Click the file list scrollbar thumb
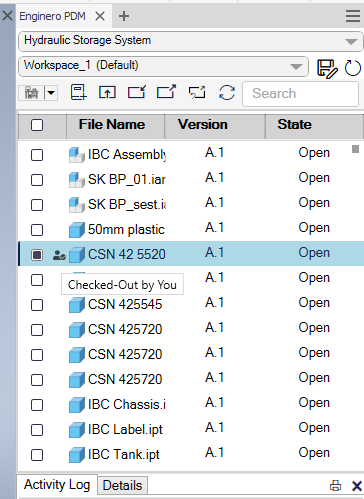The height and width of the screenshot is (499, 364). click(355, 149)
